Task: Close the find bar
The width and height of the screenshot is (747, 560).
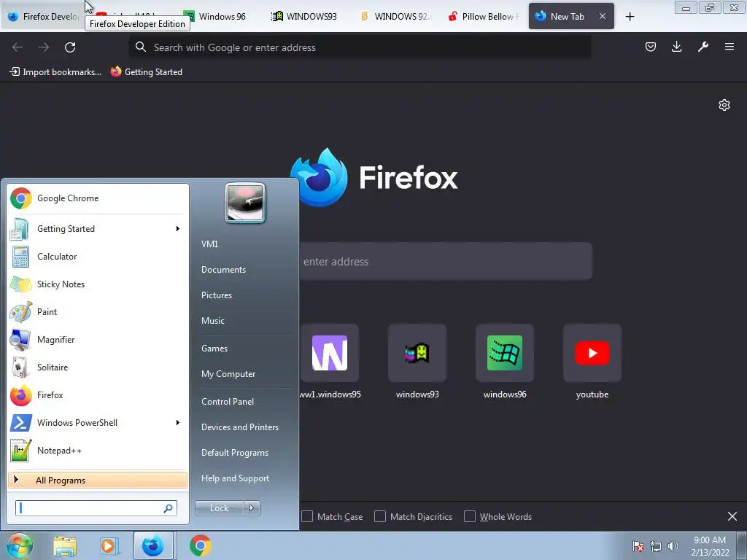Action: [732, 516]
